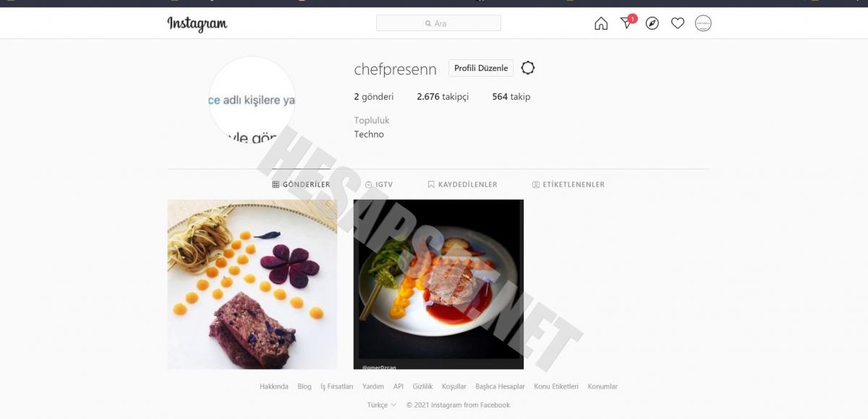Open activity heart icon
The height and width of the screenshot is (419, 868).
pos(678,24)
